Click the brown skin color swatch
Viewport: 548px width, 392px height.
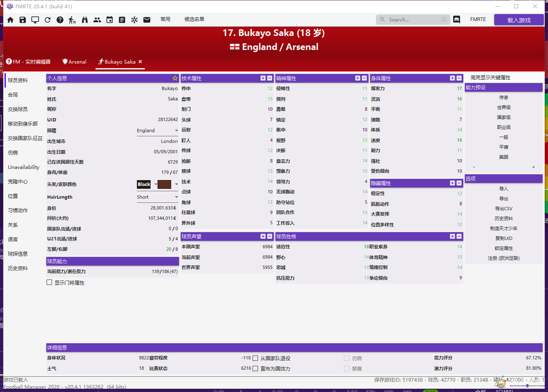164,184
